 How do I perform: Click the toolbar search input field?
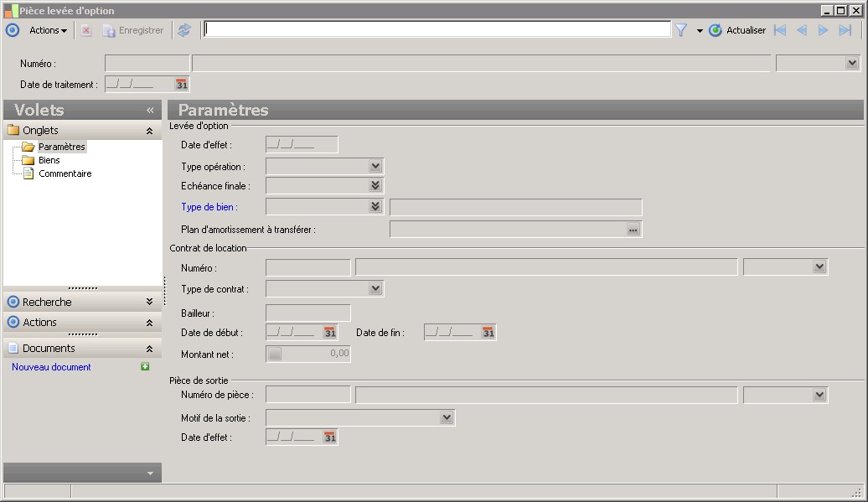(x=437, y=29)
